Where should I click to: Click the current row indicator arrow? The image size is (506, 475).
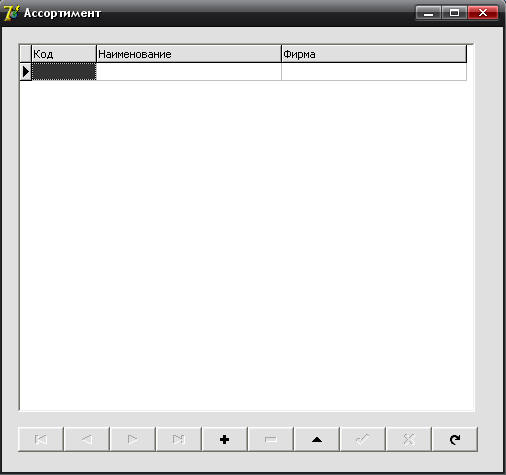tap(26, 71)
